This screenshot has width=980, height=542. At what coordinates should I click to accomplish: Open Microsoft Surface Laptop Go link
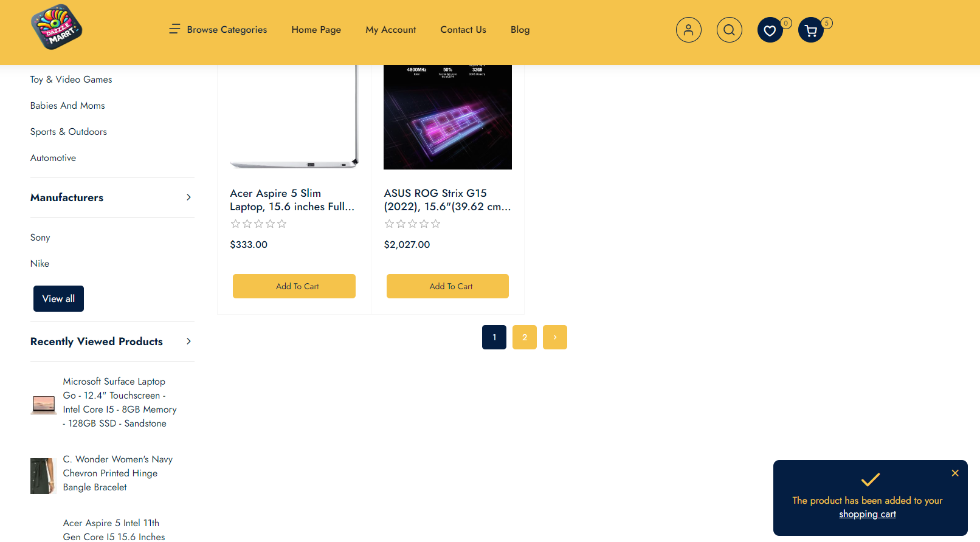120,402
